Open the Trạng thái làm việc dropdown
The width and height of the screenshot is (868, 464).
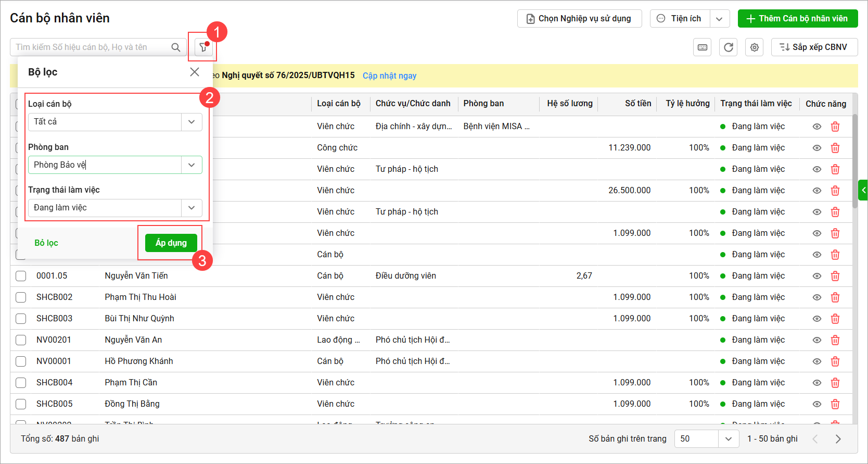click(192, 208)
